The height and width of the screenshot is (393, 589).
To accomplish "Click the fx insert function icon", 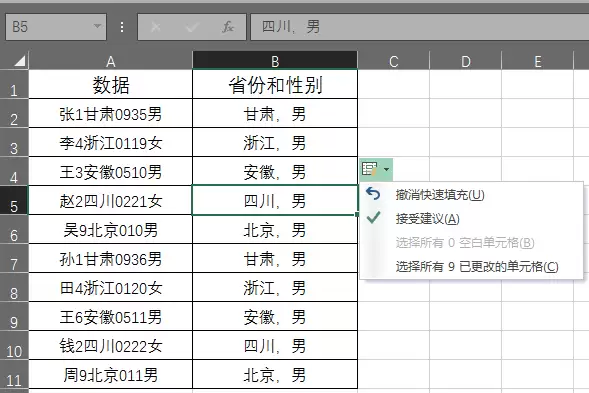I will (x=228, y=27).
